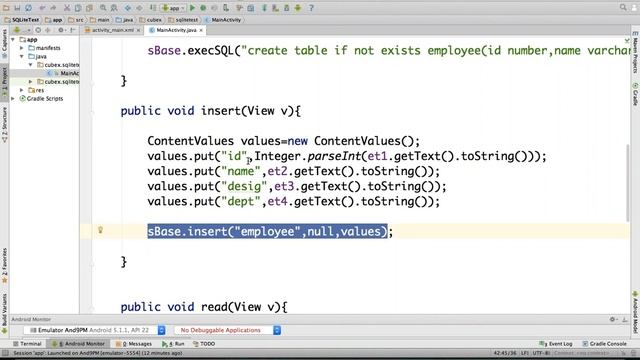The height and width of the screenshot is (360, 640).
Task: Click the editor vertical scrollbar
Action: point(628,183)
